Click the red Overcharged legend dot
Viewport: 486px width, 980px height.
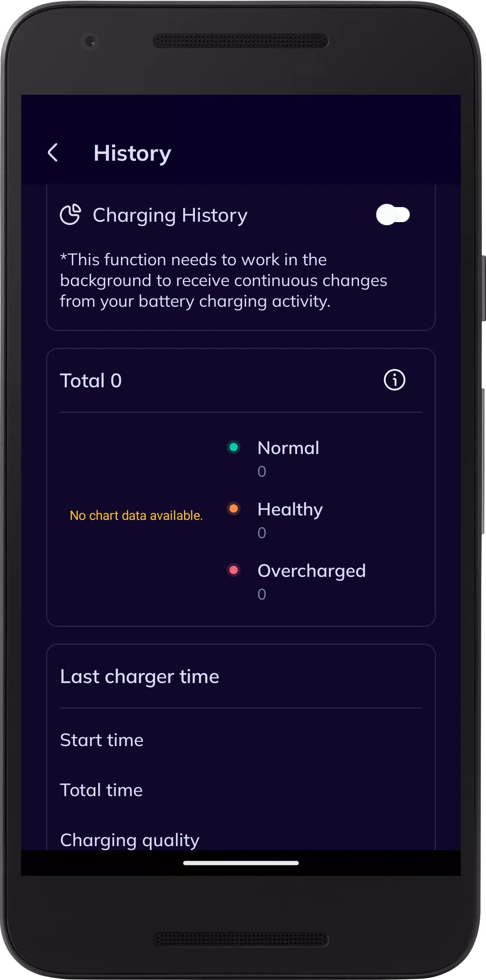coord(234,570)
